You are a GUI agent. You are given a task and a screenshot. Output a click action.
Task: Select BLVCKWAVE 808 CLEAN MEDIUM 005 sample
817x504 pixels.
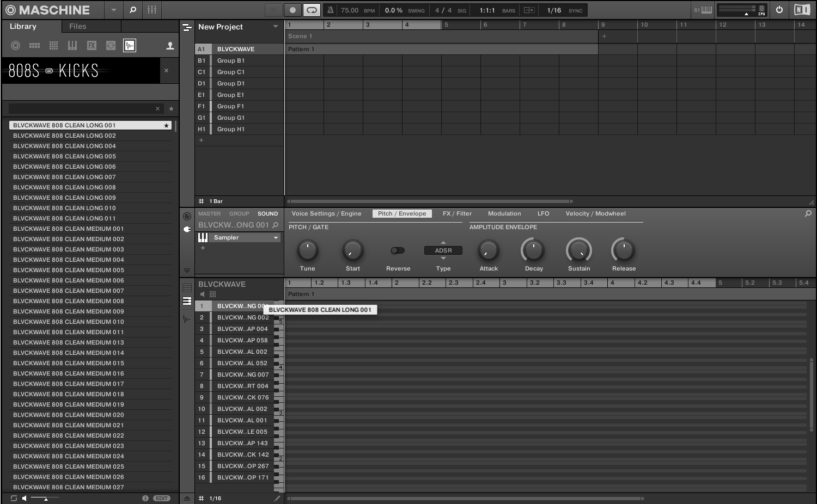69,270
